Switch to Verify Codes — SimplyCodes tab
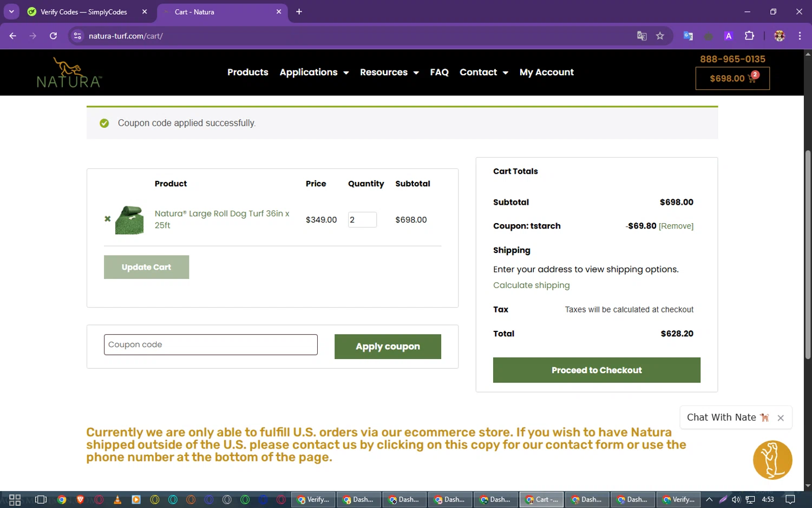Viewport: 812px width, 508px height. coord(84,12)
